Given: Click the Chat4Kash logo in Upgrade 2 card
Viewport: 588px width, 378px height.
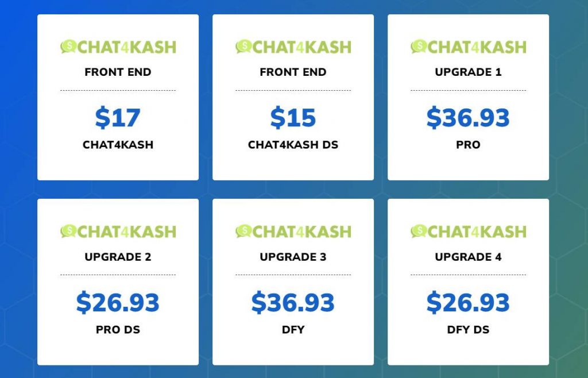Looking at the screenshot, I should (x=118, y=232).
